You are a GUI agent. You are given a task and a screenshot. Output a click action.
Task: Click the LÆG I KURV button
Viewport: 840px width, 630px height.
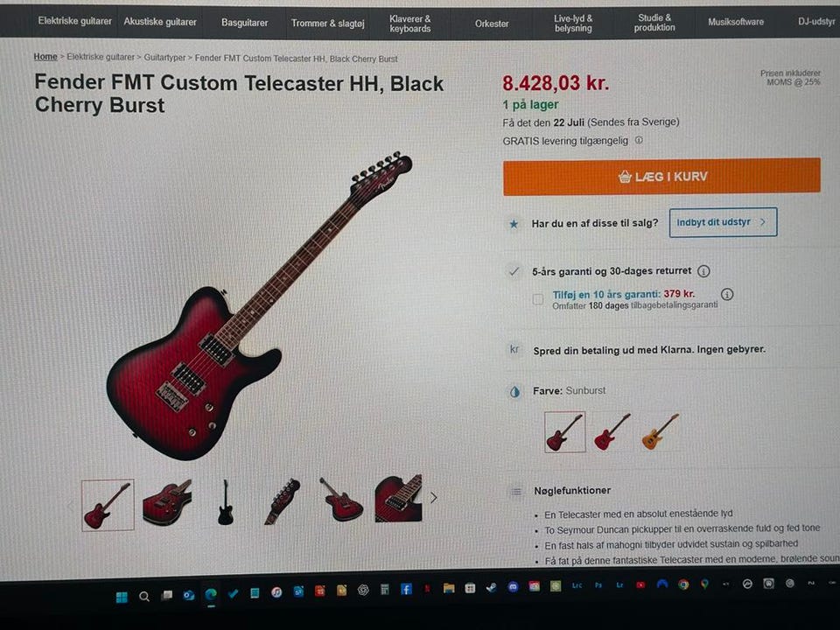pos(661,176)
